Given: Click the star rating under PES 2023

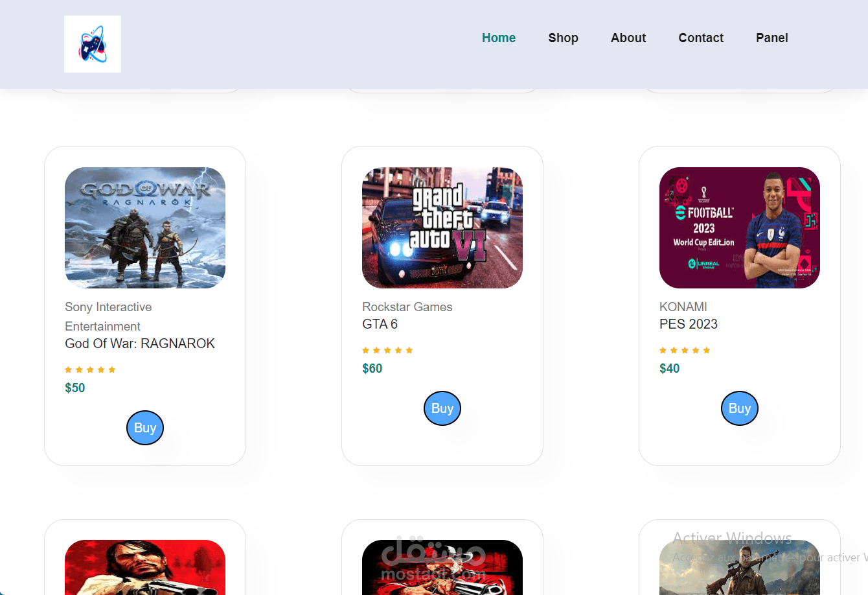Looking at the screenshot, I should click(x=685, y=350).
